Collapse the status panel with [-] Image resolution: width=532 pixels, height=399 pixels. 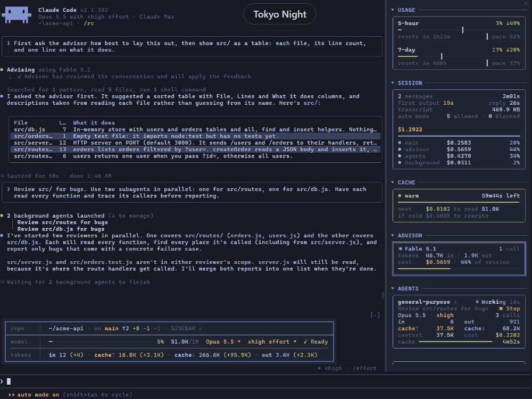[375, 315]
